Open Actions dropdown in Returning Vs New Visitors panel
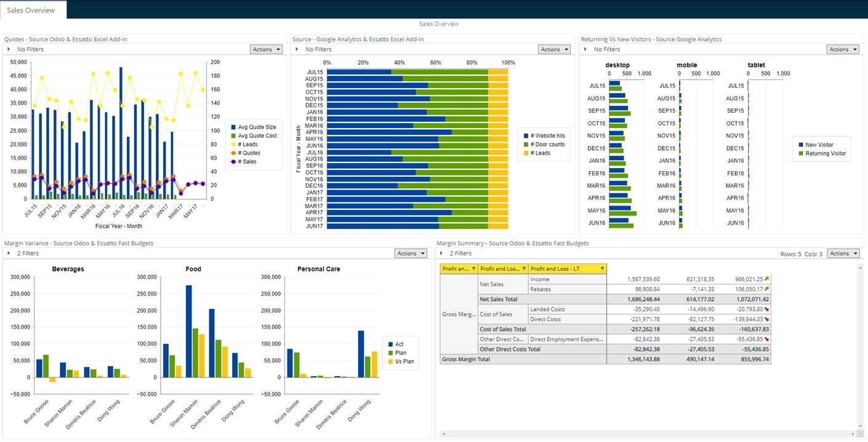The image size is (868, 442). pyautogui.click(x=843, y=49)
